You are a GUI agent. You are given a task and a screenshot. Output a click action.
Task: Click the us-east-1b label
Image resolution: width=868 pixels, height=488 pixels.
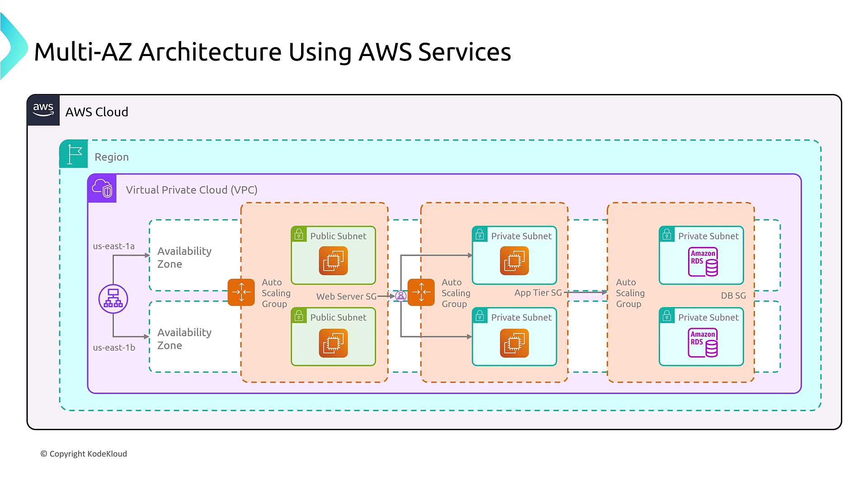(x=114, y=347)
